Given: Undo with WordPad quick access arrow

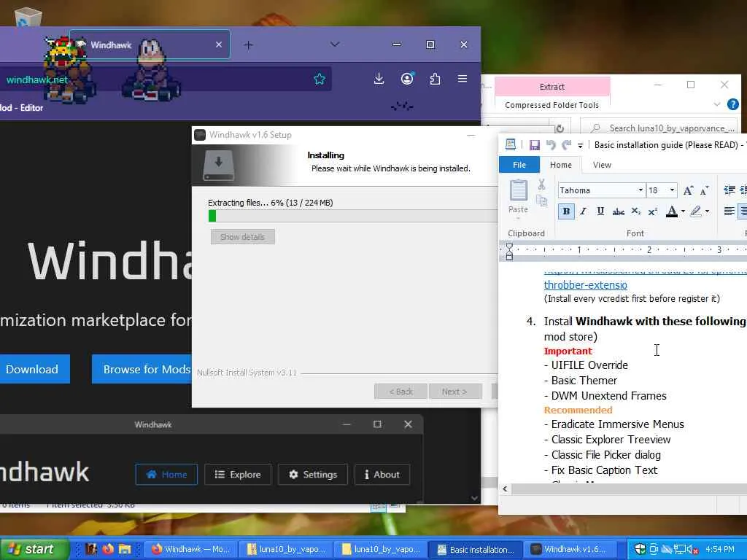Looking at the screenshot, I should pos(551,145).
